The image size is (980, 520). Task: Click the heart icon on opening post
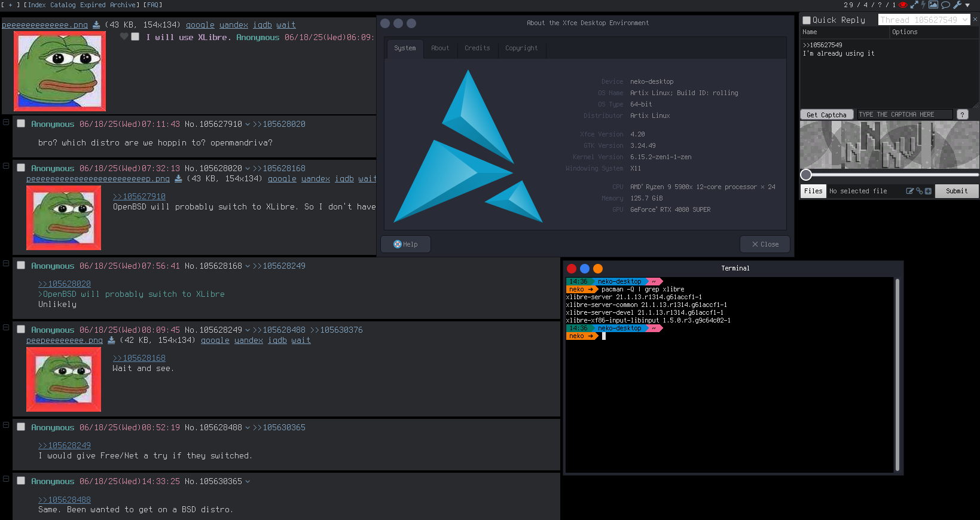(124, 37)
